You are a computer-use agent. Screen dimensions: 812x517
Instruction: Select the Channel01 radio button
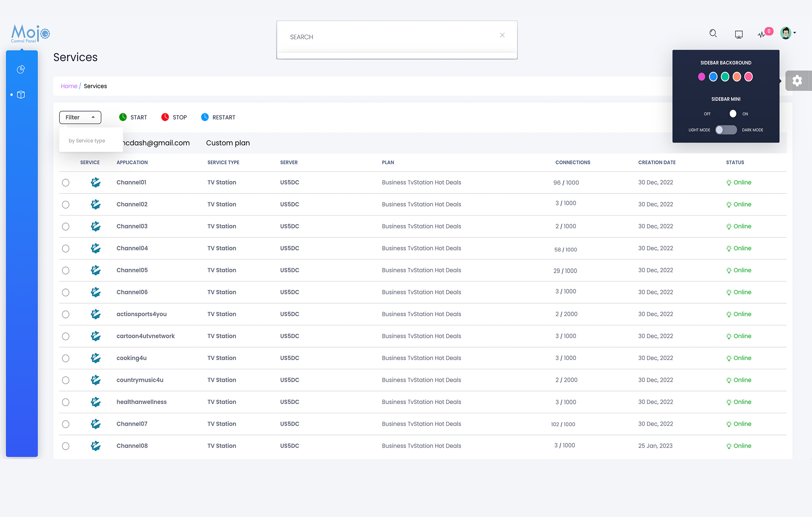[x=66, y=182]
